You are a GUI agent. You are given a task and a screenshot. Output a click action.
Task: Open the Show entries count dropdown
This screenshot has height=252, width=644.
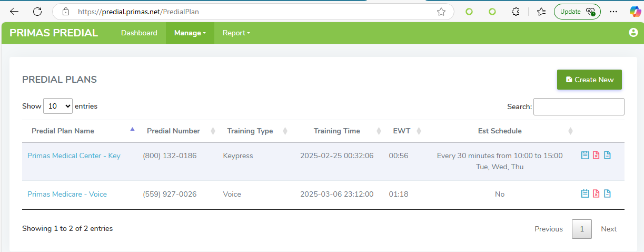58,106
